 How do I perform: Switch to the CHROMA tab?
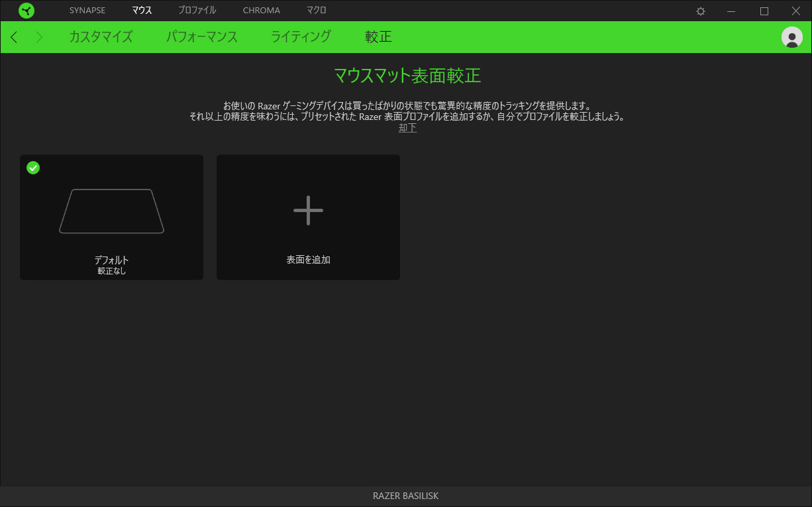261,11
